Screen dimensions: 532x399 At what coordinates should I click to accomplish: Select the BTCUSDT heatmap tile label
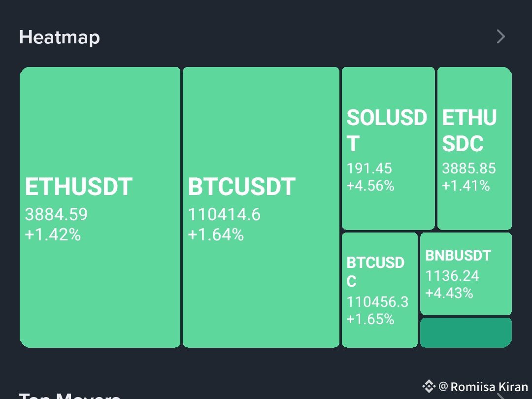241,187
